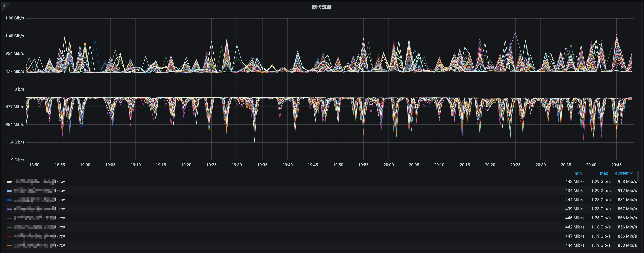Change color of green 1.18 Gib/s series swatch
This screenshot has width=644, height=253.
pos(9,227)
